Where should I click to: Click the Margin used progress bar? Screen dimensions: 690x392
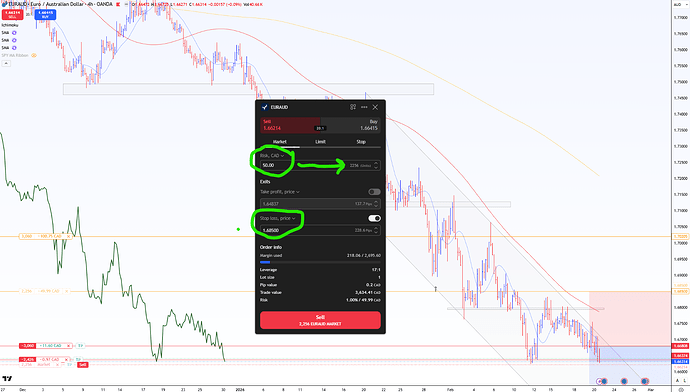point(320,262)
